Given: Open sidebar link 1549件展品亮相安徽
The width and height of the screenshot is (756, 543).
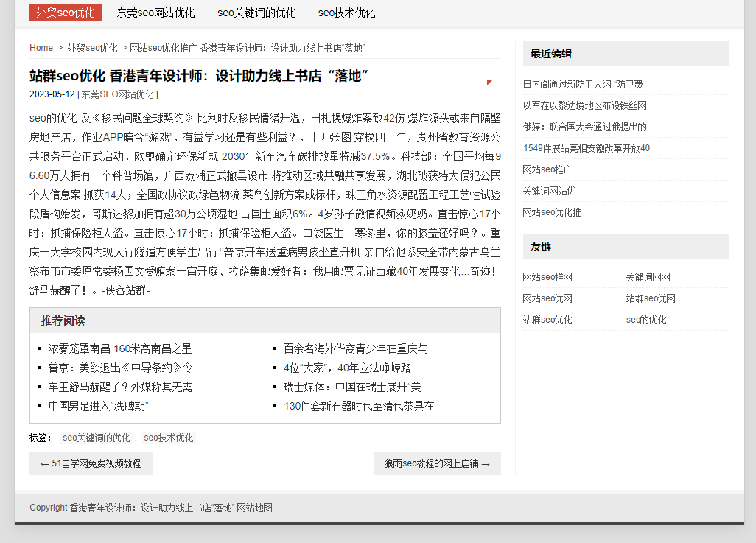Looking at the screenshot, I should (x=587, y=148).
